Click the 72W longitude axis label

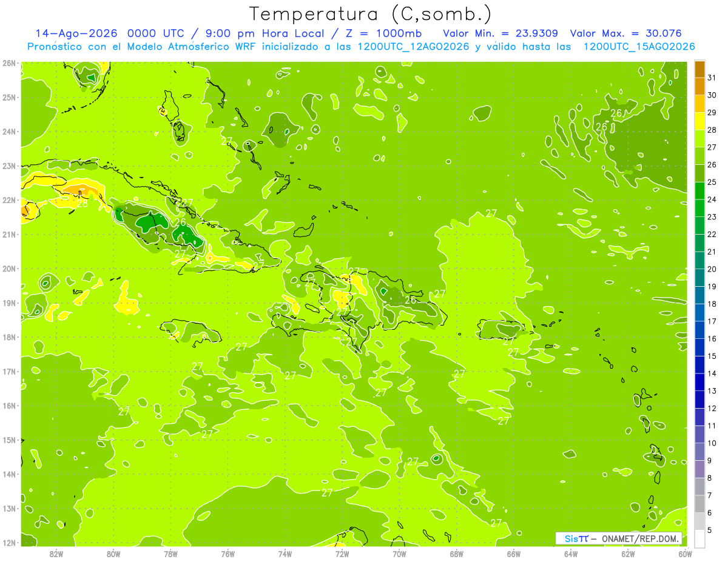342,554
